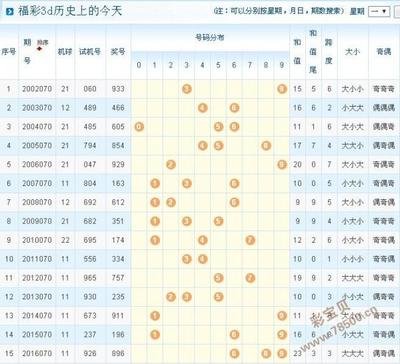Click 机球 value 22 in row 2010070
This screenshot has height=364, width=400.
pyautogui.click(x=65, y=240)
